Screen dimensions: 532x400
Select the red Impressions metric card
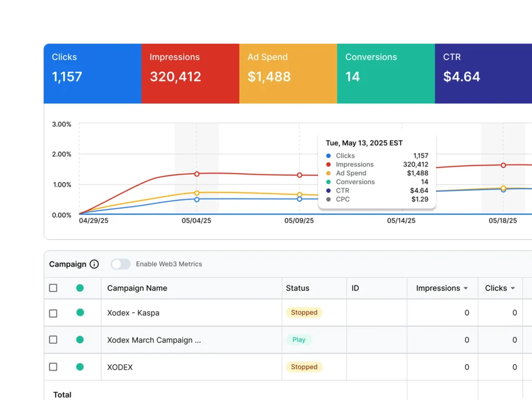[190, 73]
